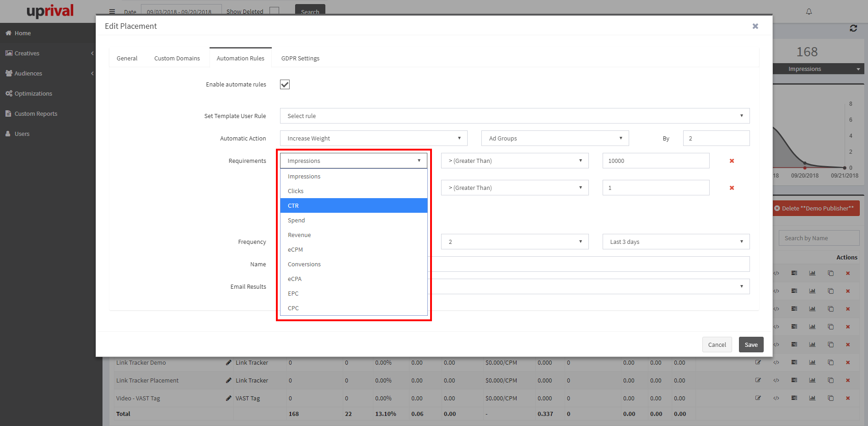Open Home from the sidebar
The height and width of the screenshot is (426, 868).
point(18,33)
